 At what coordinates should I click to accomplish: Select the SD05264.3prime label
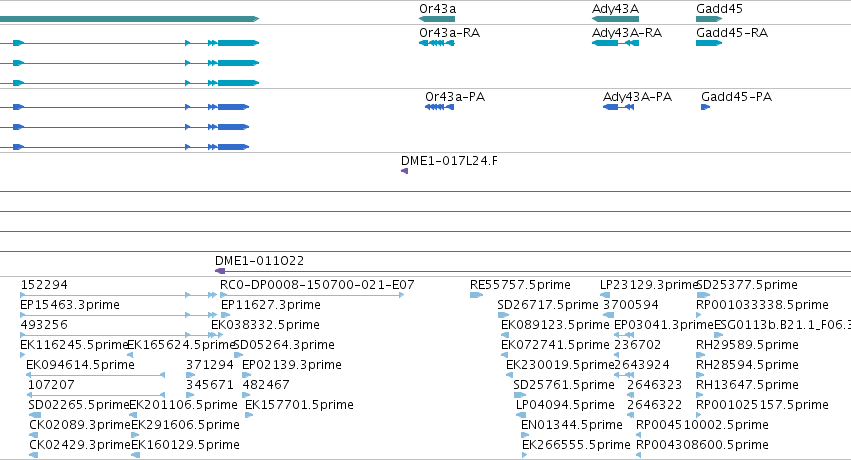coord(284,344)
